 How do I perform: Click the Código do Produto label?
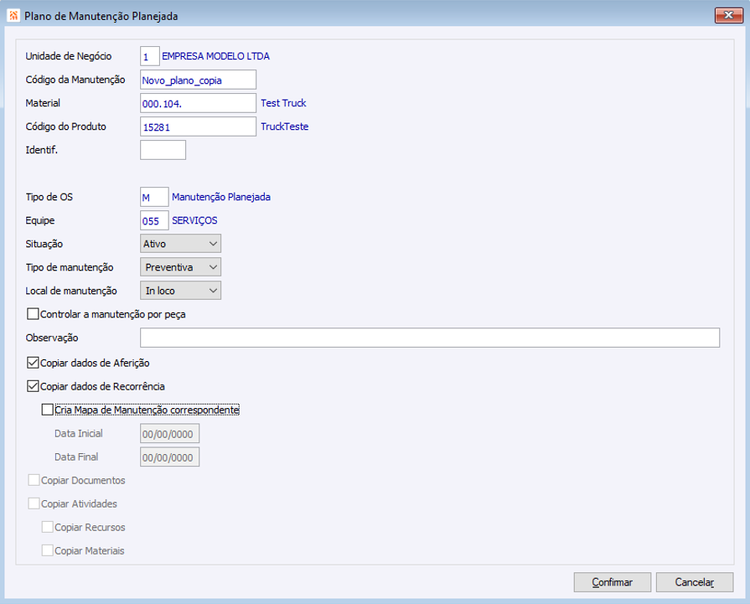click(x=66, y=126)
